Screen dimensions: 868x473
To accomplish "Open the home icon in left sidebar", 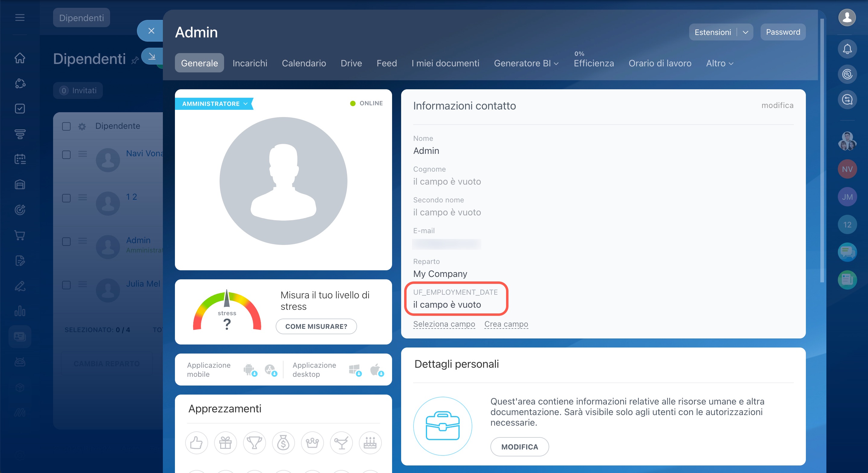I will pos(20,58).
